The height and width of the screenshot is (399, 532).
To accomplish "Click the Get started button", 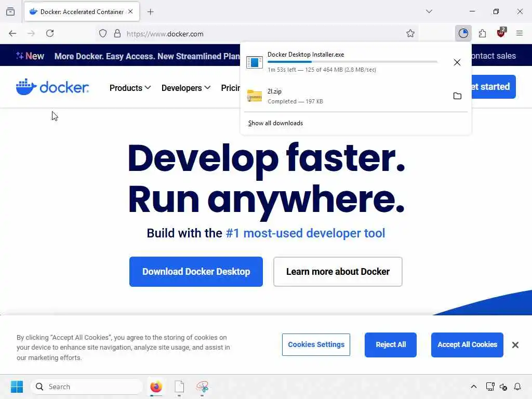I will click(x=494, y=87).
